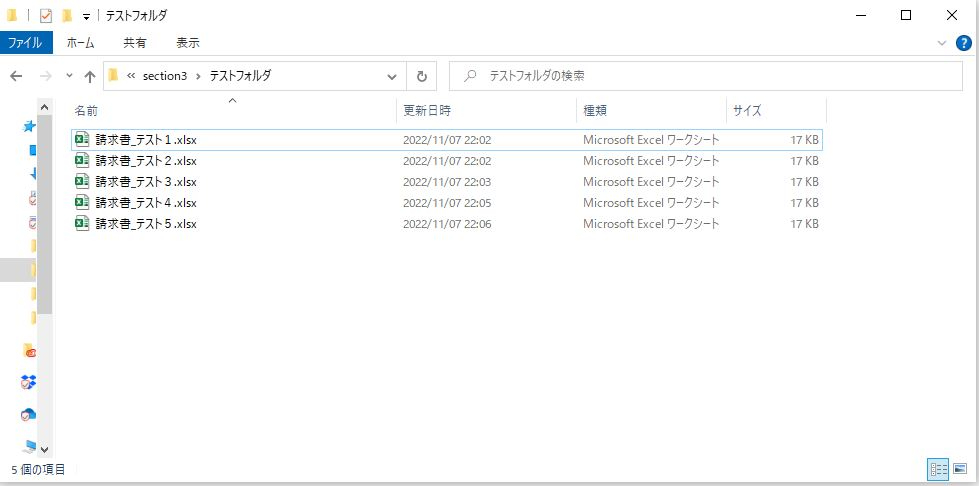Viewport: 979px width, 486px height.
Task: Click the blue Help question mark icon
Action: click(963, 43)
